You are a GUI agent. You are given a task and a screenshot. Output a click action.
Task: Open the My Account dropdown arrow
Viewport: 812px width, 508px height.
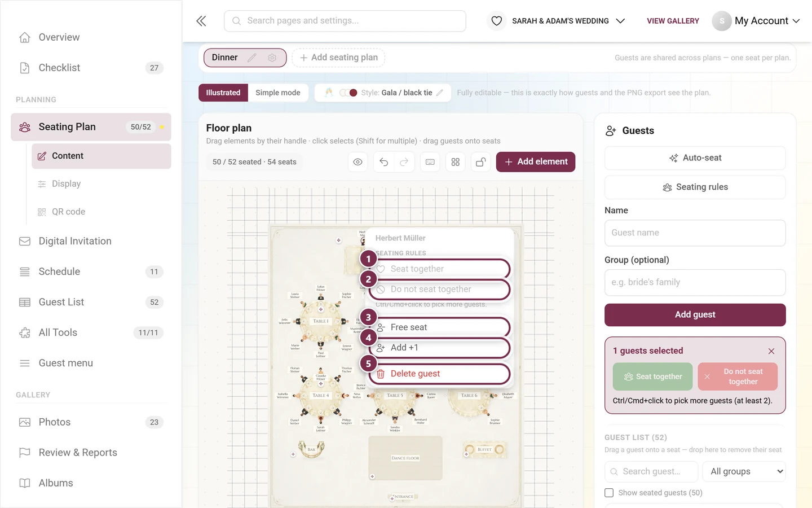[x=796, y=21]
